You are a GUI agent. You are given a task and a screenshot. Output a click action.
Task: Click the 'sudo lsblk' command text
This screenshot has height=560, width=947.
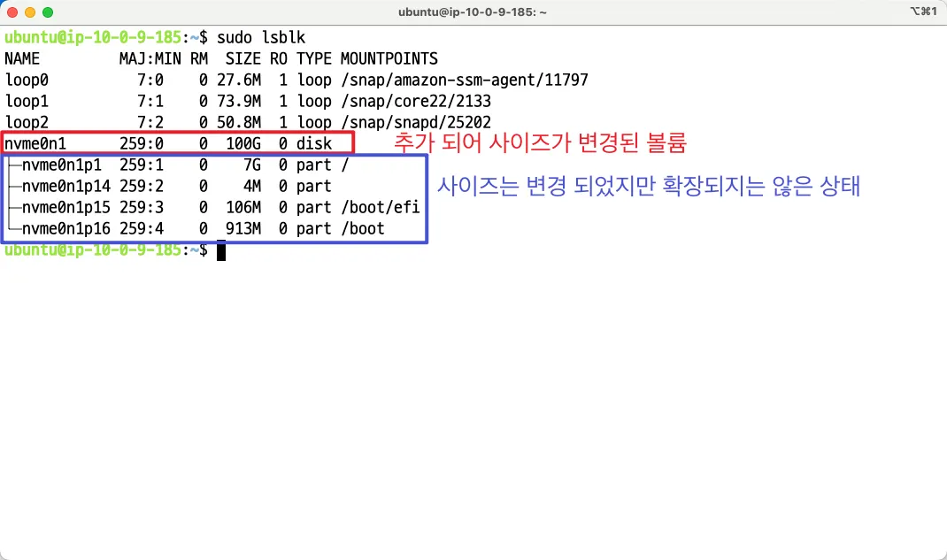(261, 37)
